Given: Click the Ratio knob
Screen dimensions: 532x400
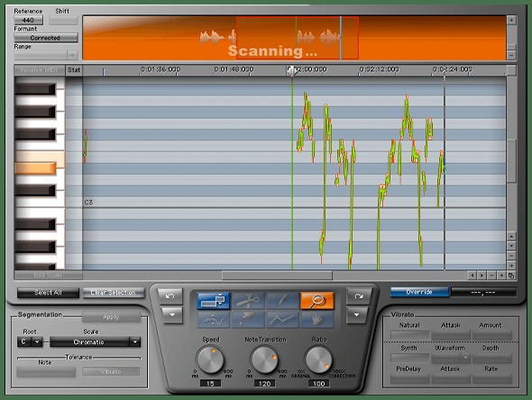Looking at the screenshot, I should pos(319,359).
